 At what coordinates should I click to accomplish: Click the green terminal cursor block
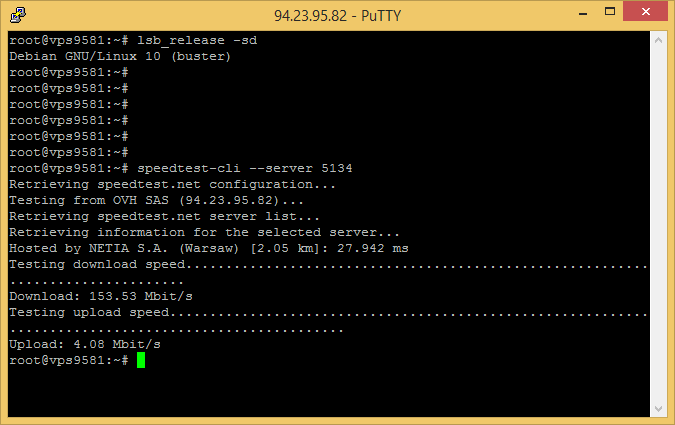coord(141,360)
